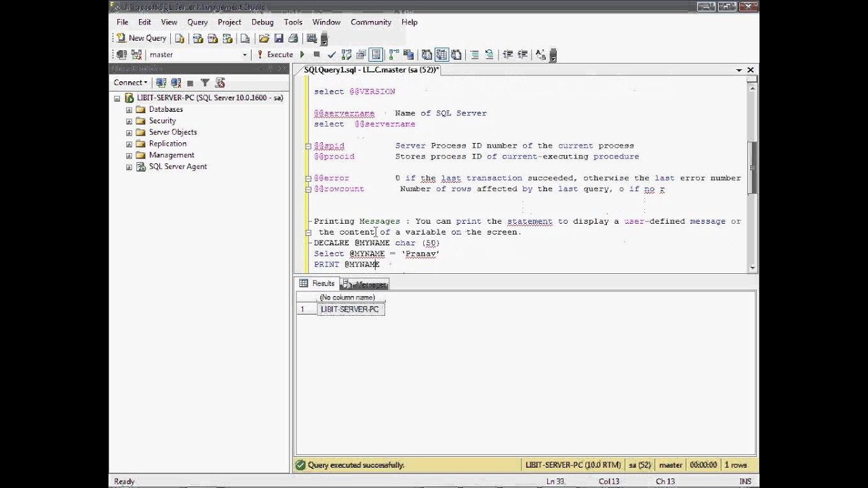The width and height of the screenshot is (868, 488).
Task: Save the SQLQuery1.sql file
Action: pyautogui.click(x=279, y=39)
